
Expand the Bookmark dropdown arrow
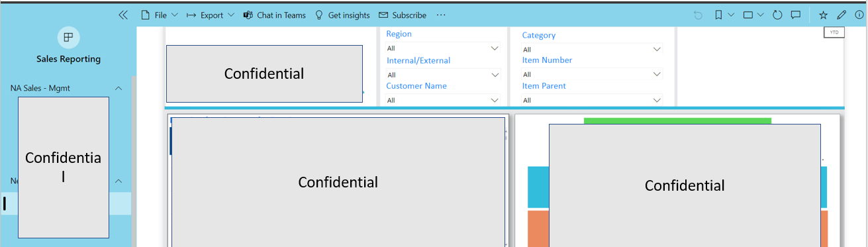click(x=731, y=15)
